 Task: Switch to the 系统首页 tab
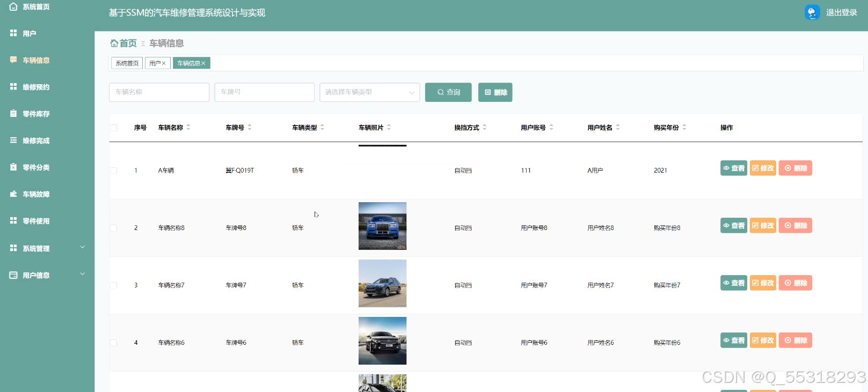click(127, 63)
